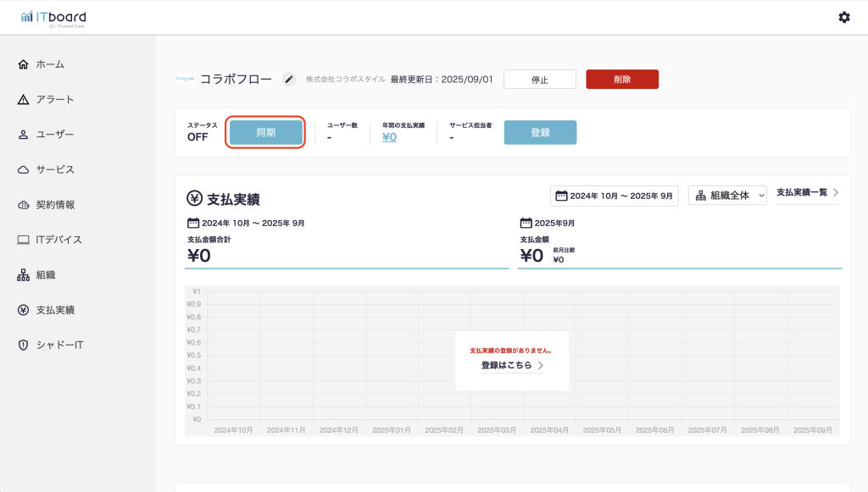
Task: Click the シャドーIT shield icon
Action: 24,345
